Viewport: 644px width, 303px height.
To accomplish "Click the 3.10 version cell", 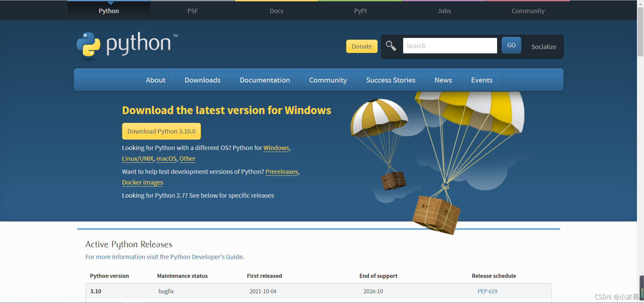I will point(96,291).
